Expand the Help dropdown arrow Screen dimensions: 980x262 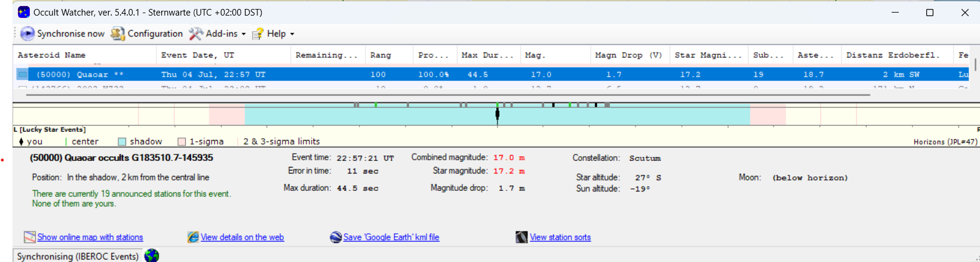click(x=292, y=34)
